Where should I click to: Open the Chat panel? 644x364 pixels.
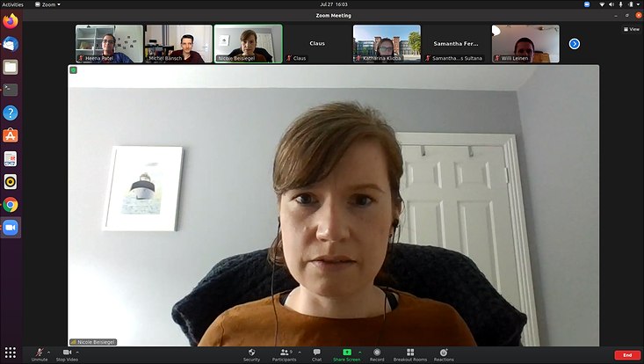pyautogui.click(x=316, y=354)
